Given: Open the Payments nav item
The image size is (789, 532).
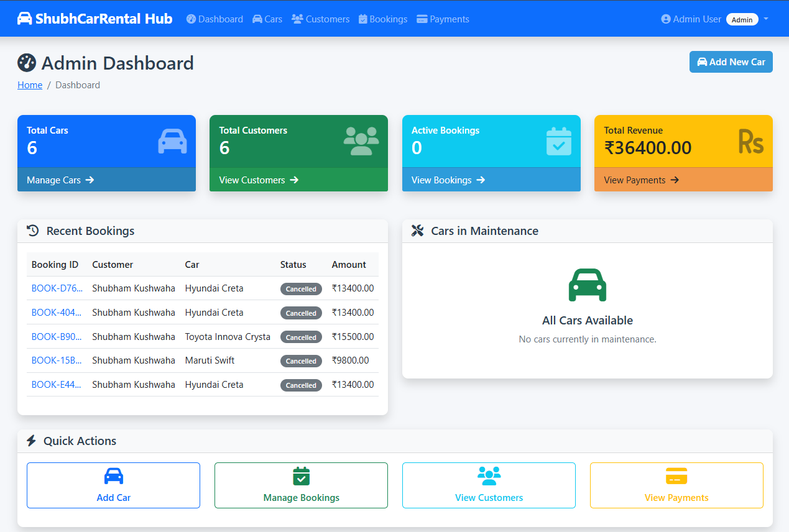Looking at the screenshot, I should pos(443,19).
